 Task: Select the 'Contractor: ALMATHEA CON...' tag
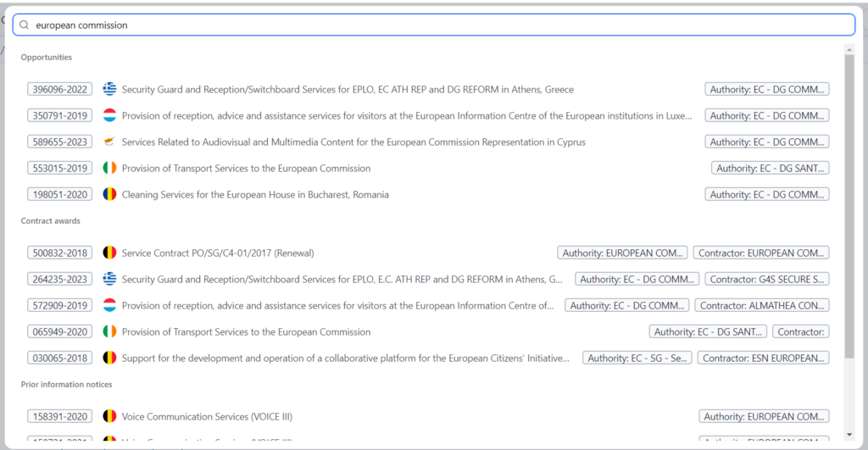tap(762, 305)
